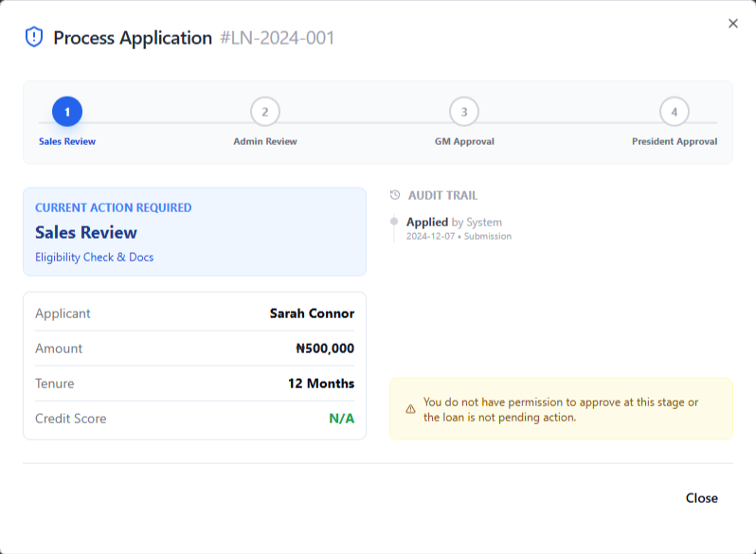Click the Admin Review step label

pyautogui.click(x=265, y=141)
